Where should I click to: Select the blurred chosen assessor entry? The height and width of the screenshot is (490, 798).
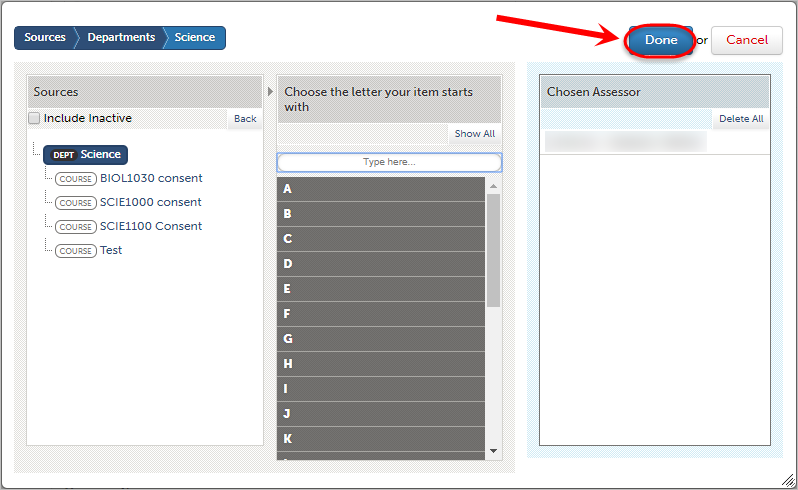click(625, 141)
